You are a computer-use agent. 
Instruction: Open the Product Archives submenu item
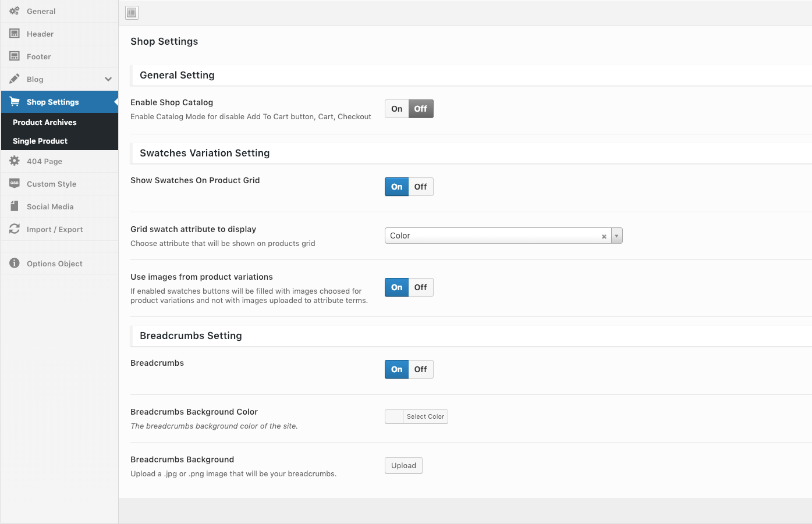click(x=45, y=122)
